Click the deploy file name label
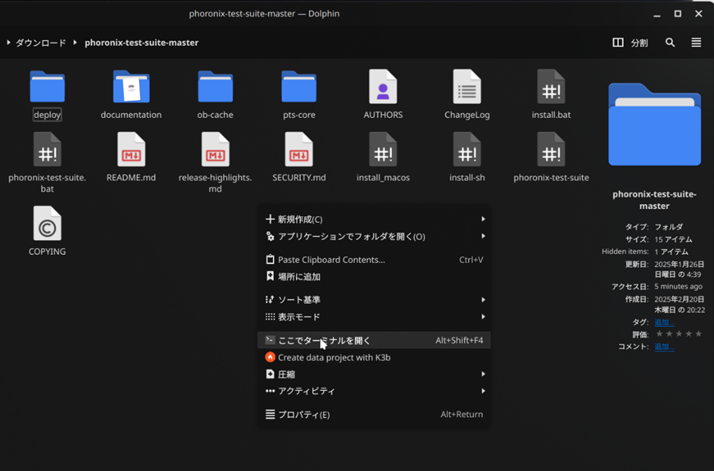Image resolution: width=714 pixels, height=471 pixels. coord(47,115)
